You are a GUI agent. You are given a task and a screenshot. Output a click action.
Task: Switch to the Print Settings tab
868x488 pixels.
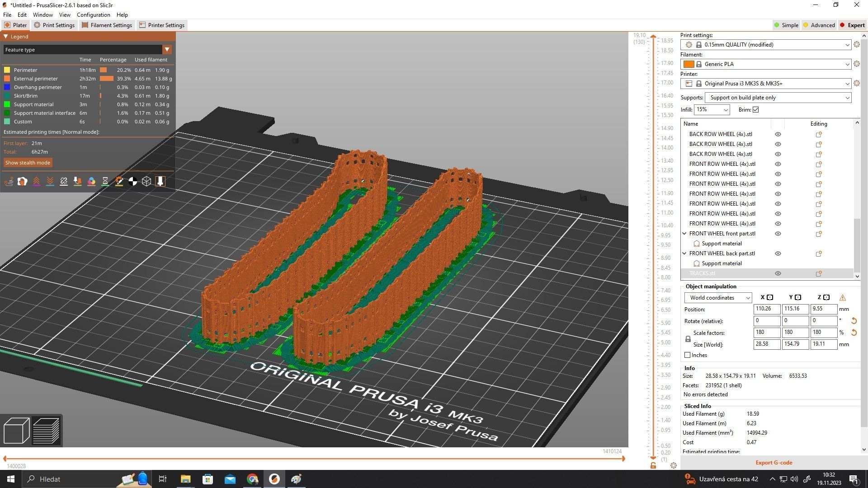click(54, 25)
